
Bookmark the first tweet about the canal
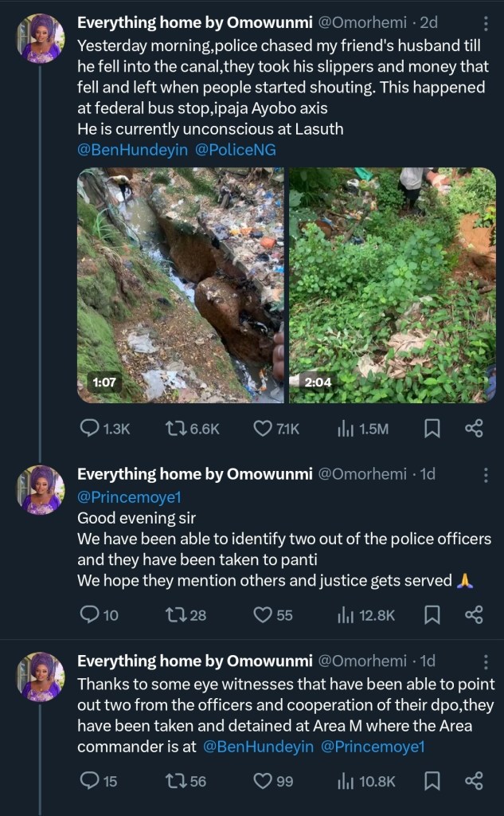tap(432, 429)
